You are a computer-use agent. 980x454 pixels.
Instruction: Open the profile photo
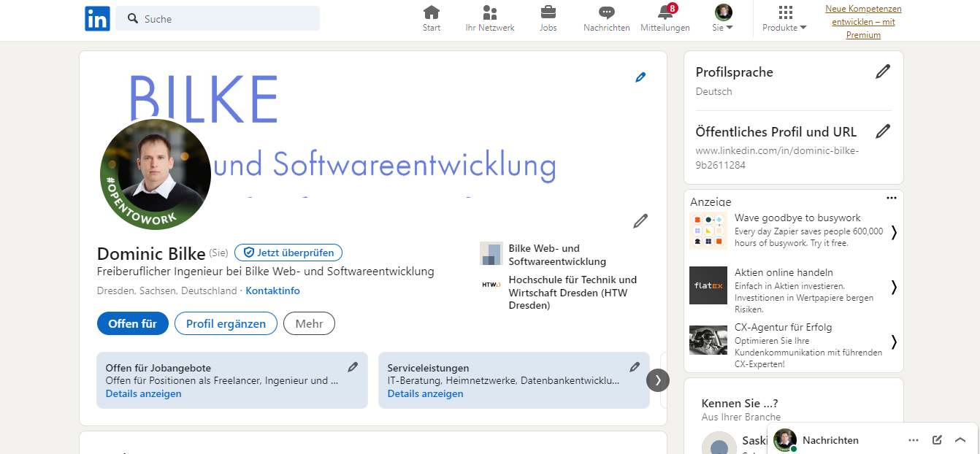156,174
